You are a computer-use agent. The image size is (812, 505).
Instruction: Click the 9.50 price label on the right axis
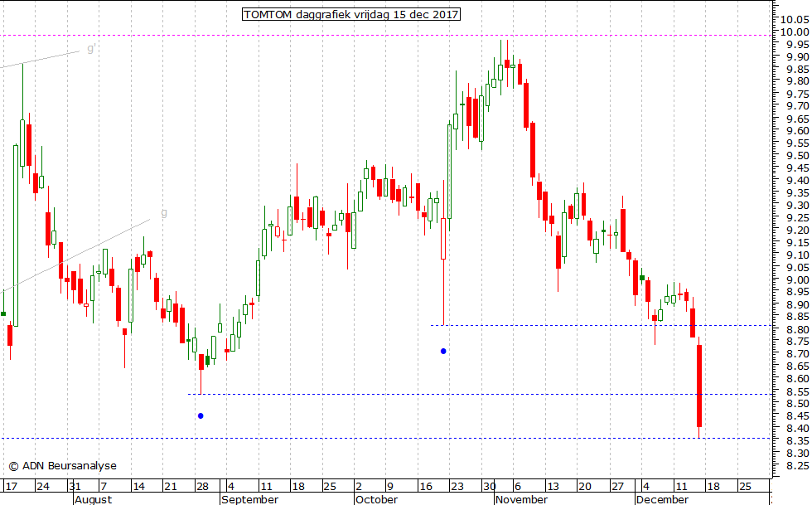click(x=797, y=156)
